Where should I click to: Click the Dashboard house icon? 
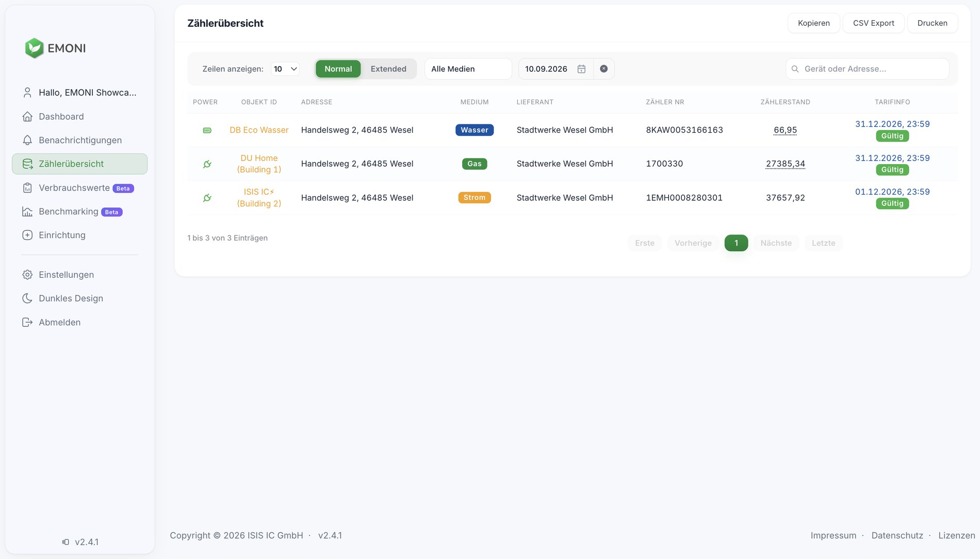click(x=27, y=117)
